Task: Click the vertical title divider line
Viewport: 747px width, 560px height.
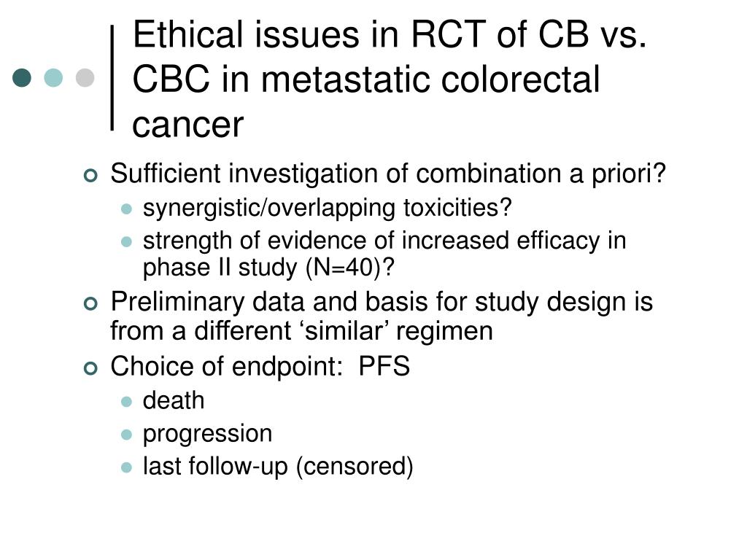Action: [112, 77]
